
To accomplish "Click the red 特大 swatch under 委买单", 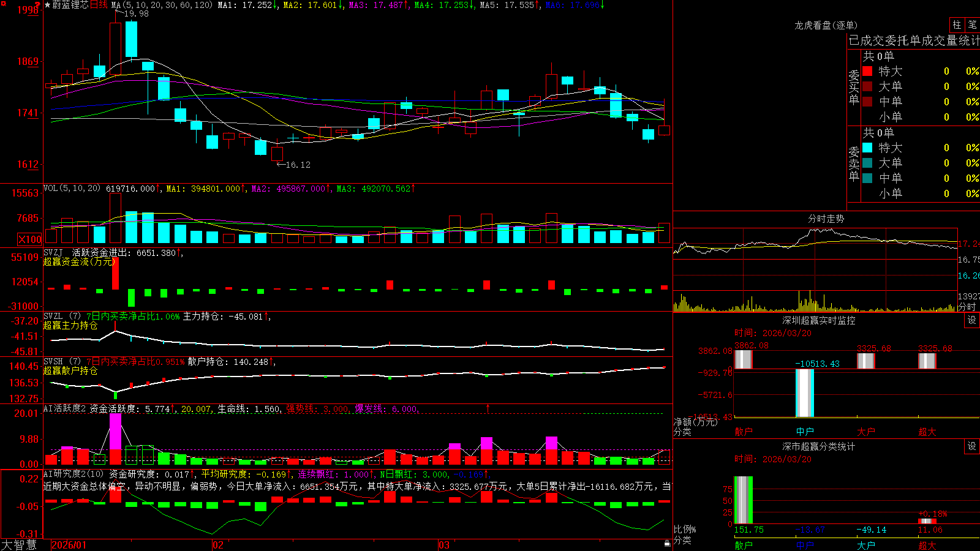I will (x=867, y=71).
